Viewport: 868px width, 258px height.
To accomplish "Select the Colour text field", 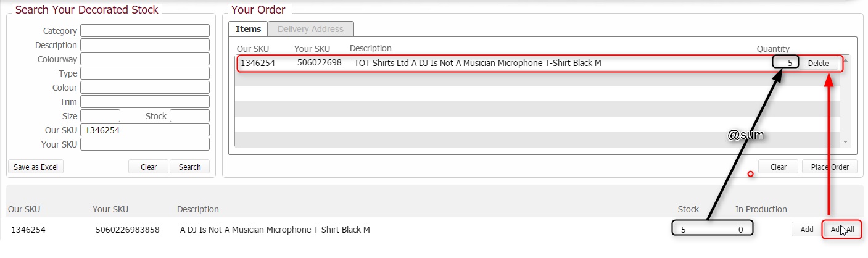I will 145,88.
